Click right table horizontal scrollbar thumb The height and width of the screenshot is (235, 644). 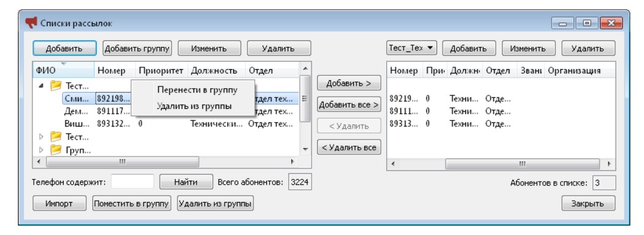(522, 164)
